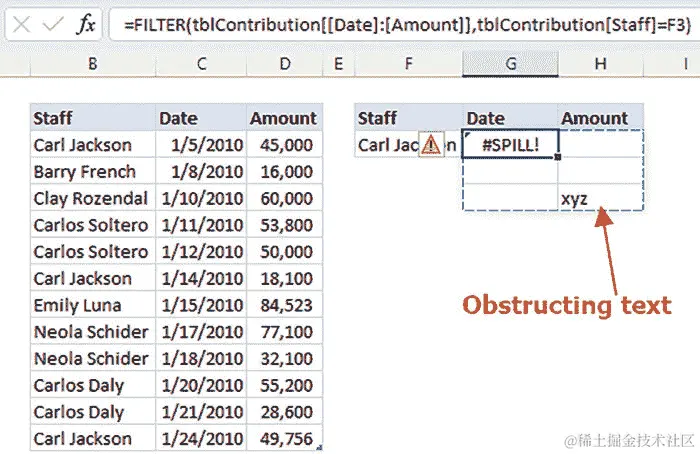Screen dimensions: 700x454
Task: Click inside the formula bar FILTER formula
Action: [x=400, y=26]
